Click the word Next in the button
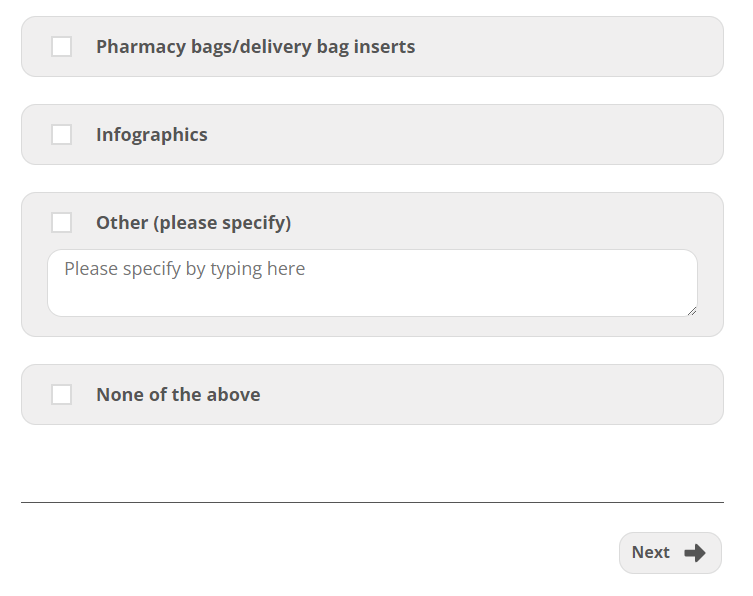Image resolution: width=753 pixels, height=596 pixels. 650,553
